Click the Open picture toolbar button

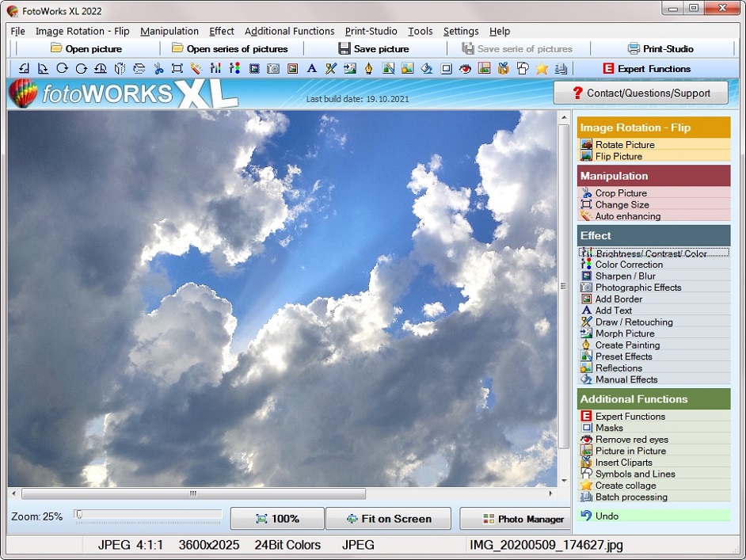point(86,49)
